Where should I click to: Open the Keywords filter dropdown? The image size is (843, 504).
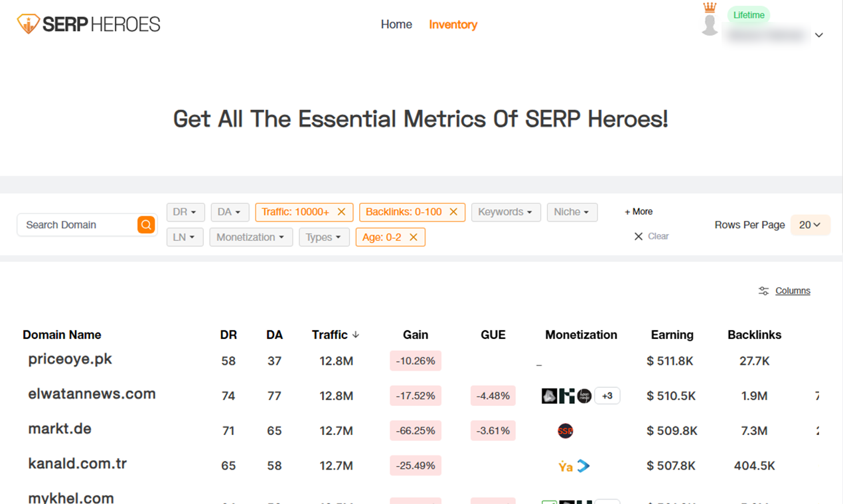(506, 212)
